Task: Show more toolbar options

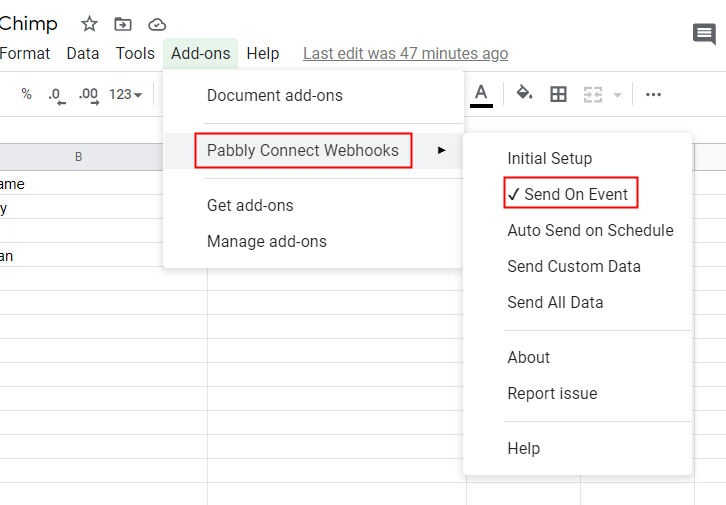Action: point(653,94)
